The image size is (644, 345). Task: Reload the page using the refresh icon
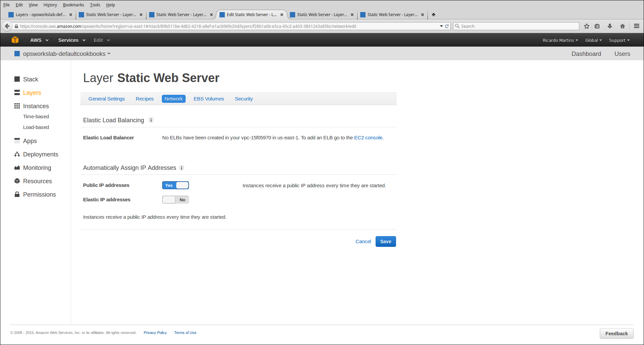[447, 26]
